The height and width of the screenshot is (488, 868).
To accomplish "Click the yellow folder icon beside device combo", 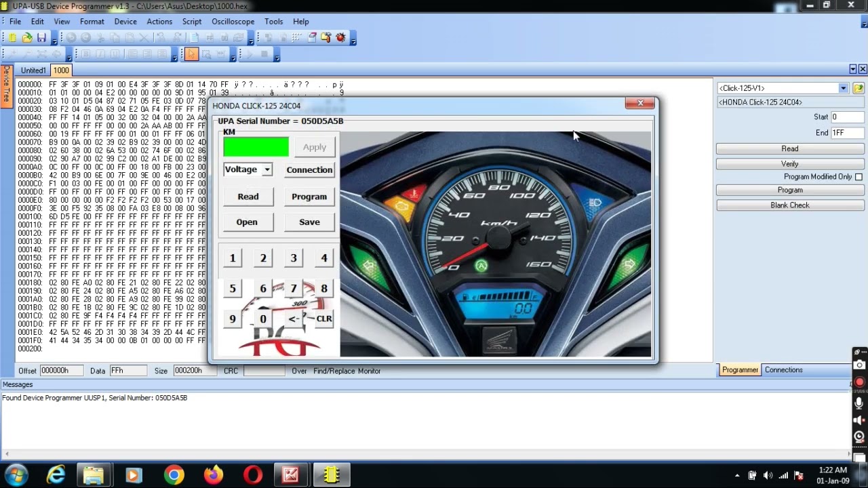I will pos(859,88).
